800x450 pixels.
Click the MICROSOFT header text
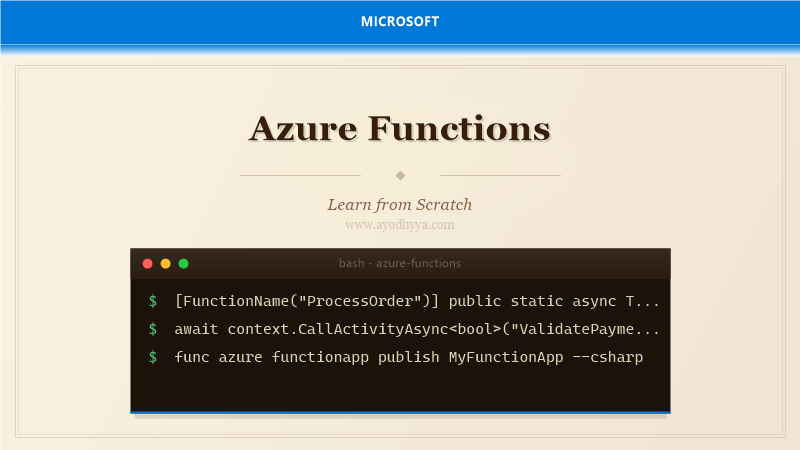pyautogui.click(x=400, y=21)
